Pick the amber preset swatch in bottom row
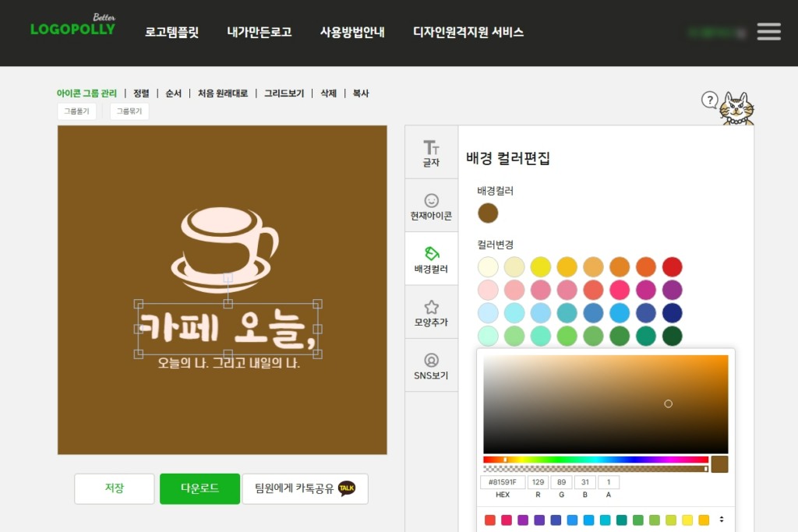This screenshot has width=798, height=532. [x=704, y=520]
